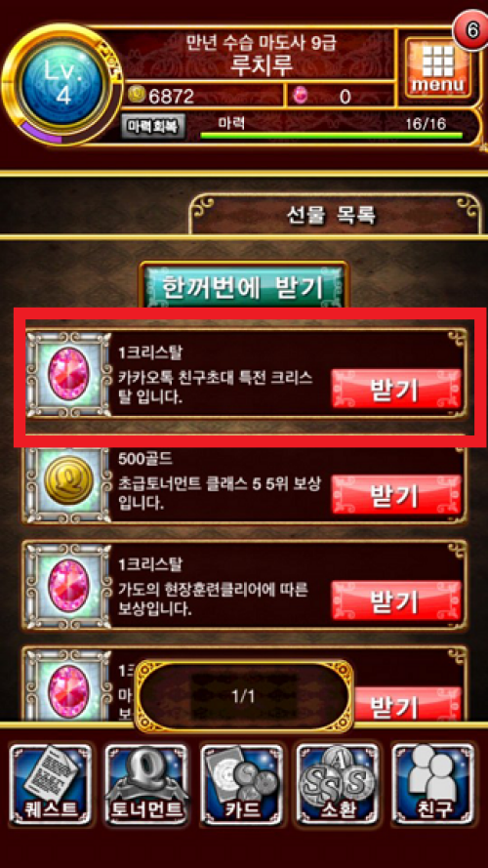Viewport: 488px width, 868px height.
Task: Click 받기 for the 가도의 현장훈련 crystal
Action: pyautogui.click(x=396, y=599)
